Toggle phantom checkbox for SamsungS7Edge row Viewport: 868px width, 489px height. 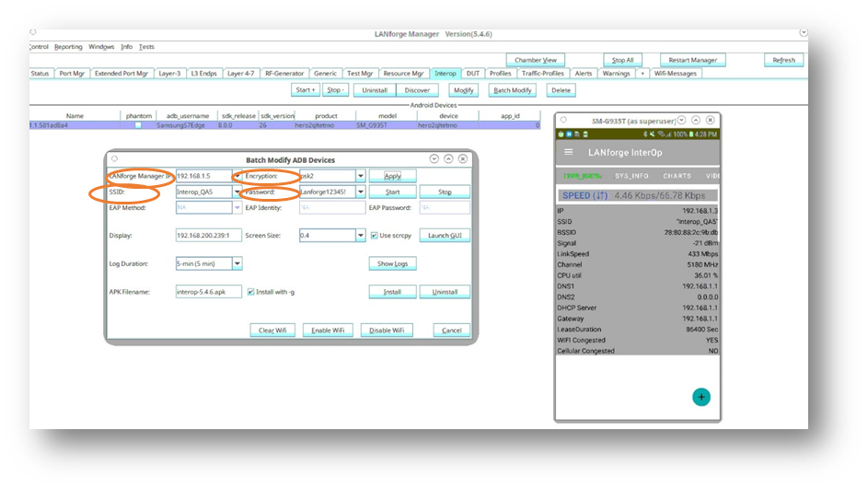coord(138,125)
